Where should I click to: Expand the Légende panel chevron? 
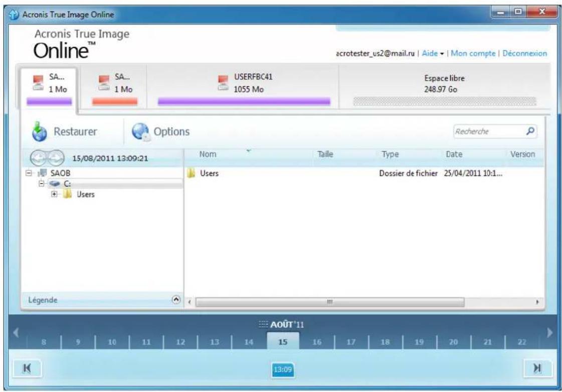pos(176,300)
